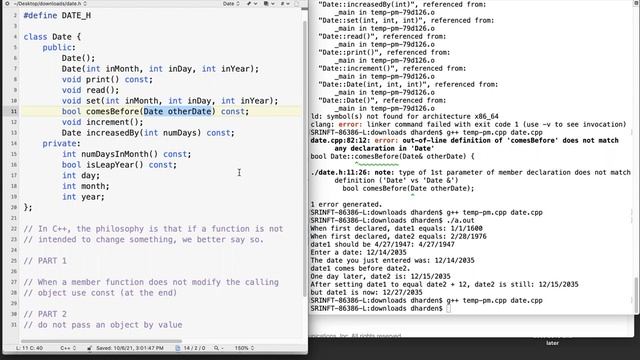
Task: Click the Terminal prompt cursor on the last line
Action: (448, 309)
